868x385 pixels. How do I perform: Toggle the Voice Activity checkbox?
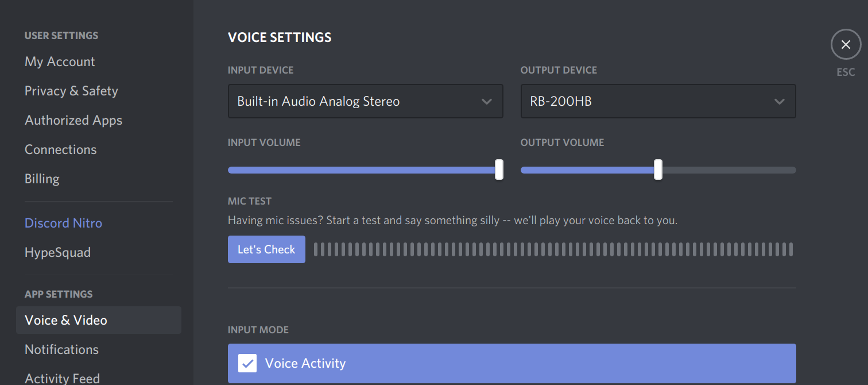247,363
